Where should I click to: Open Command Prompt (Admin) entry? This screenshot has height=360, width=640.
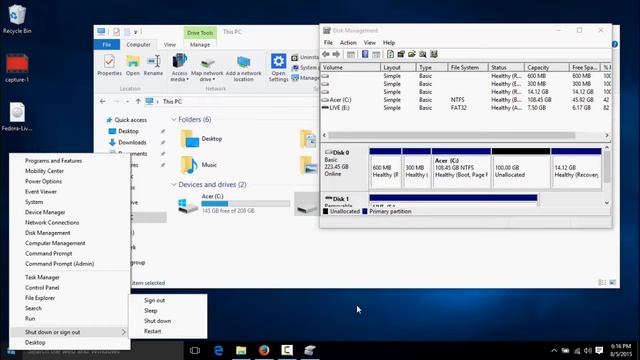[x=60, y=264]
